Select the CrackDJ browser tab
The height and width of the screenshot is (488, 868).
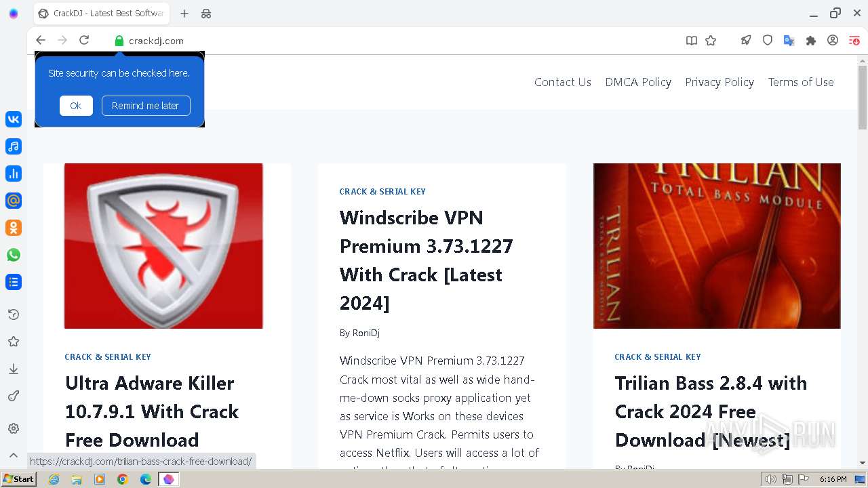[102, 14]
